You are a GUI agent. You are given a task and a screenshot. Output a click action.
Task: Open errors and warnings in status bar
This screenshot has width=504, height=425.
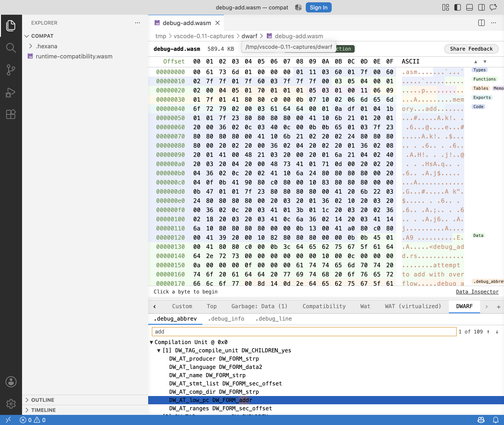click(x=32, y=420)
